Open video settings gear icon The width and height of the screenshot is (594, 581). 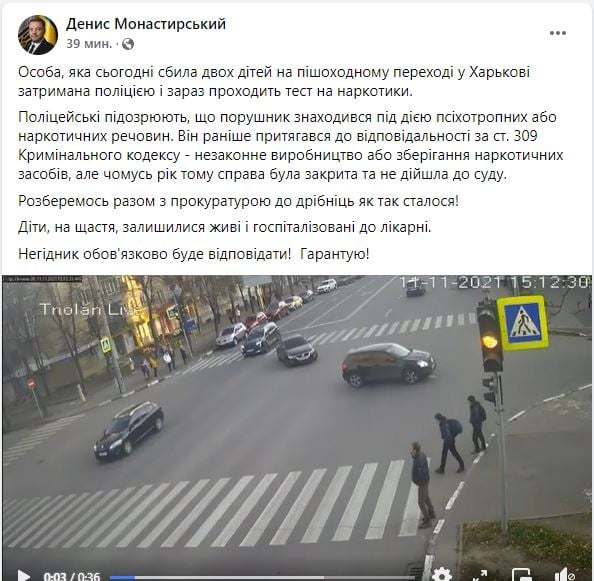[x=441, y=574]
